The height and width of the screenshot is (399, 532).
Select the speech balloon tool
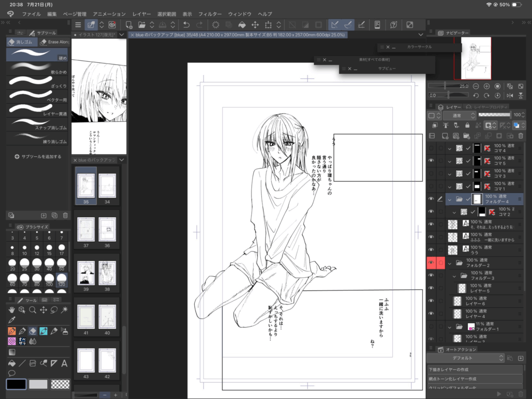point(11,373)
